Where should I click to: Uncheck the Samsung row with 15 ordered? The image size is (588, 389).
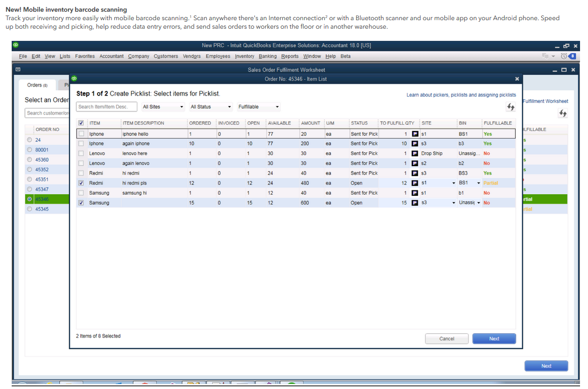pyautogui.click(x=81, y=203)
